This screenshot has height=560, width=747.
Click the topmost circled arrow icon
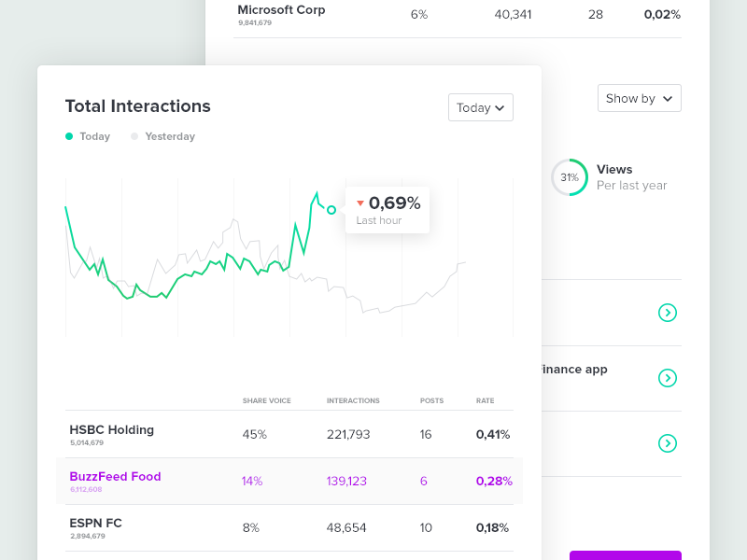(x=667, y=313)
